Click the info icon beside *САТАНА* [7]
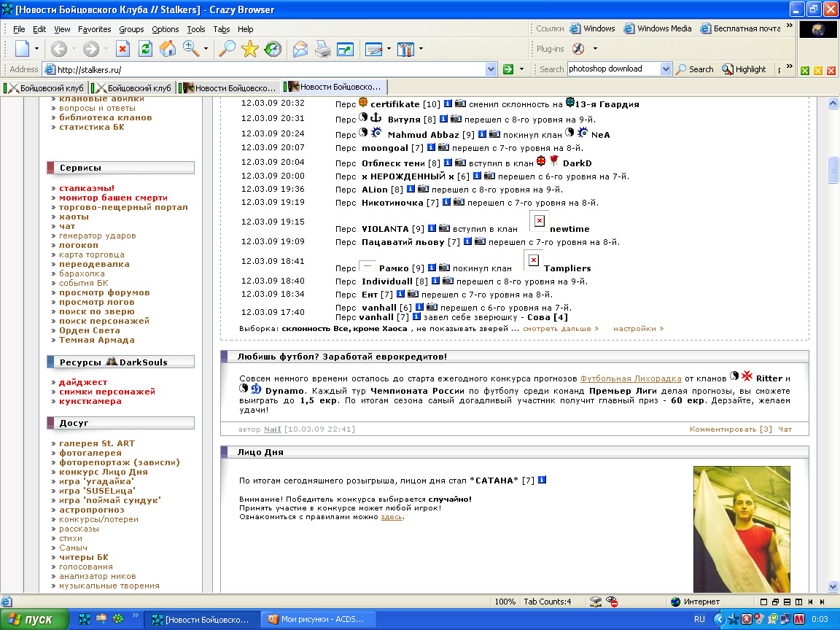Image resolution: width=840 pixels, height=630 pixels. point(542,480)
